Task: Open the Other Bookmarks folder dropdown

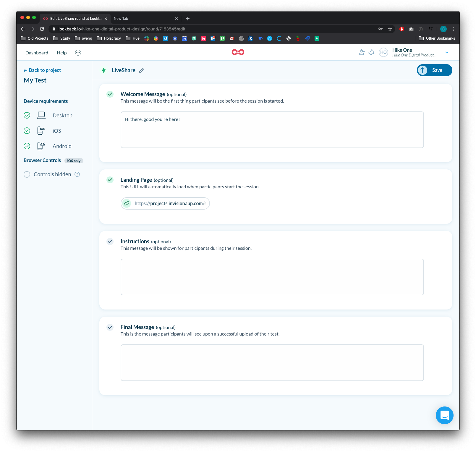Action: pyautogui.click(x=437, y=38)
